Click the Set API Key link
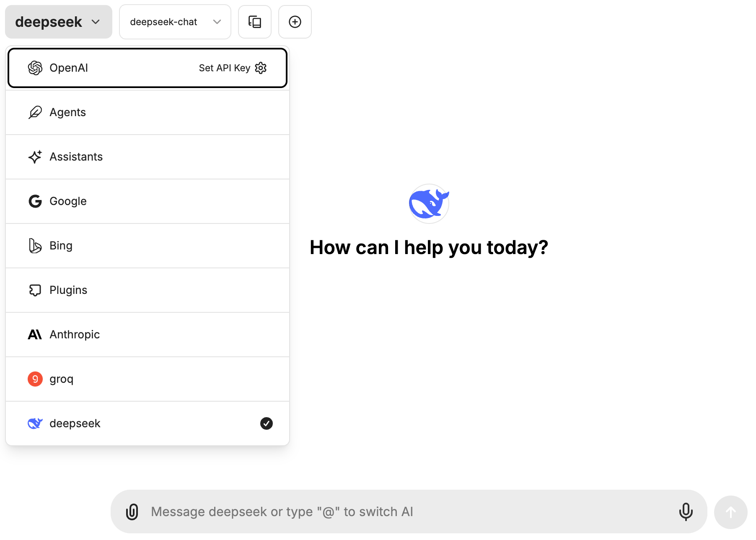756x540 pixels. coord(225,68)
